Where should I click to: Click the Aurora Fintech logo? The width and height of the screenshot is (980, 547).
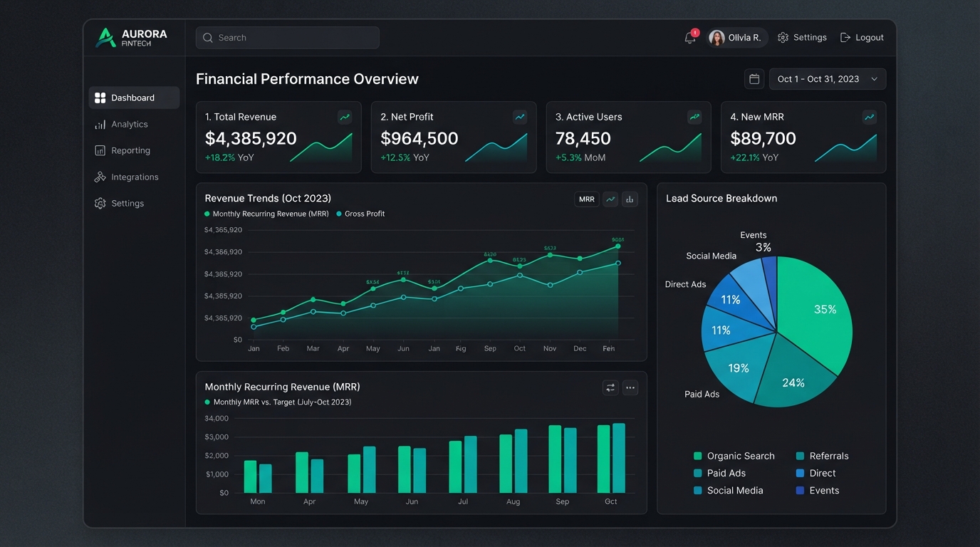pyautogui.click(x=132, y=38)
